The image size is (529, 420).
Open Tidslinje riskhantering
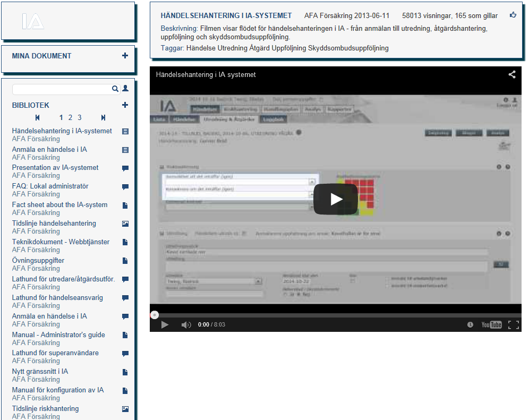pyautogui.click(x=46, y=408)
